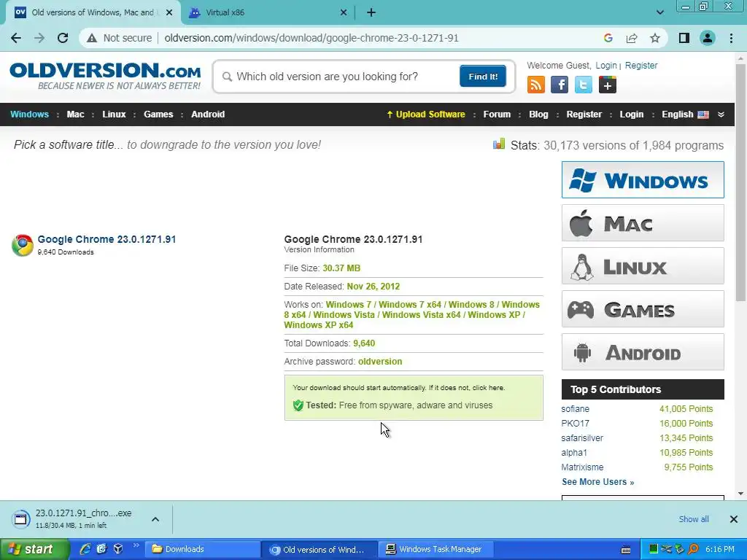This screenshot has width=747, height=560.
Task: Click the Register link near Welcome Guest
Action: click(x=640, y=66)
